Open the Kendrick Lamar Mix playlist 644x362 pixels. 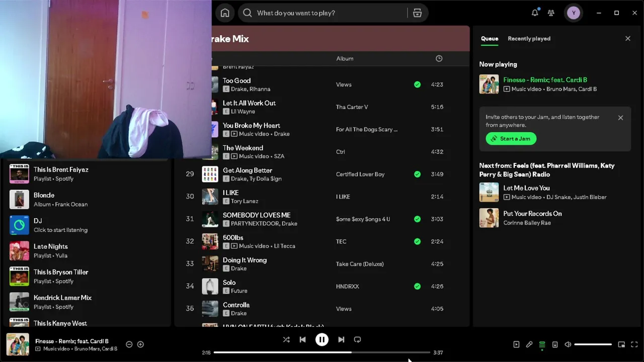tap(88, 302)
